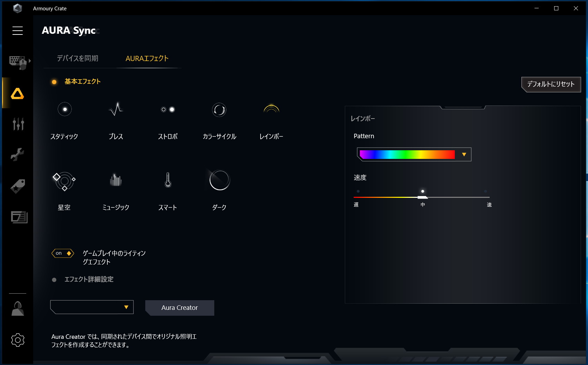Select the ストロボ strobe effect icon
Viewport: 588px width, 365px height.
click(168, 110)
